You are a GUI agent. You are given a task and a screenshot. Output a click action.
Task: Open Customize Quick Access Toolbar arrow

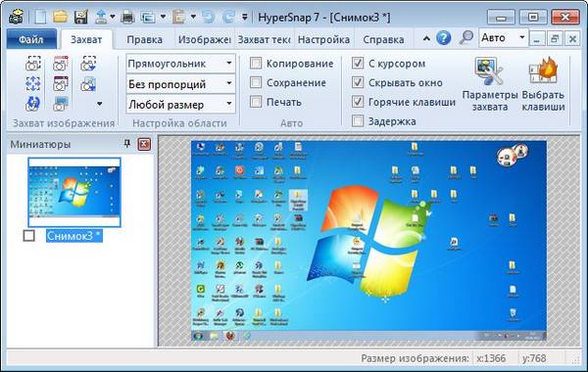tap(244, 17)
